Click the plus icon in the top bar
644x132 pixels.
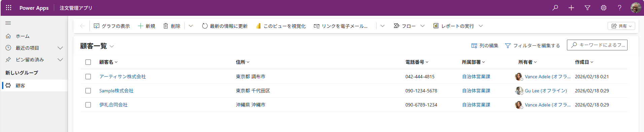(571, 8)
